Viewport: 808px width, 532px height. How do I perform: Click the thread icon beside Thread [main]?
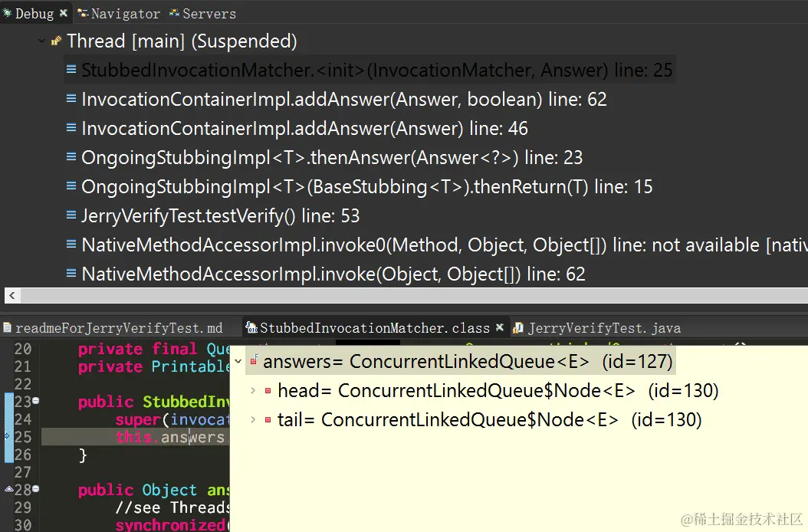coord(56,41)
